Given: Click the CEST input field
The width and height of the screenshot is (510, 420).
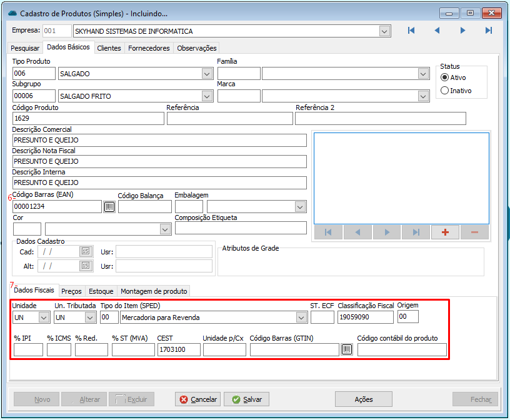Looking at the screenshot, I should coord(179,350).
